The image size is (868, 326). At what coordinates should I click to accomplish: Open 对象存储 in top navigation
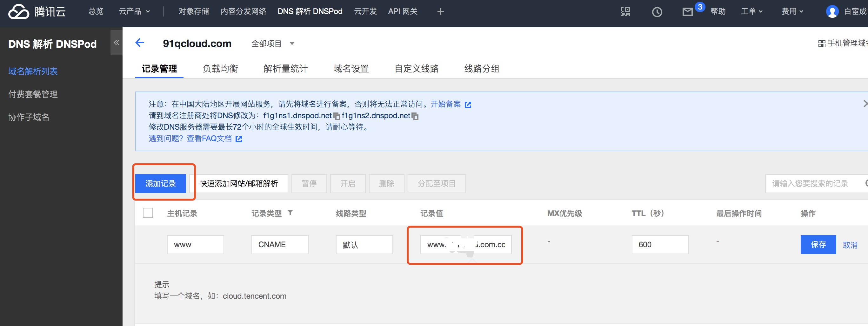[194, 11]
